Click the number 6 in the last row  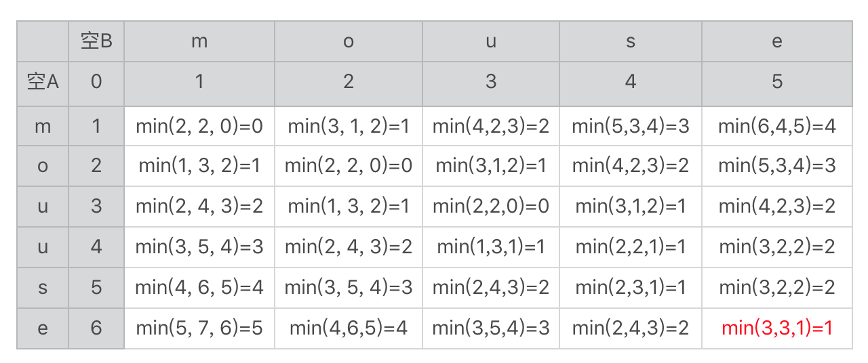pyautogui.click(x=96, y=328)
